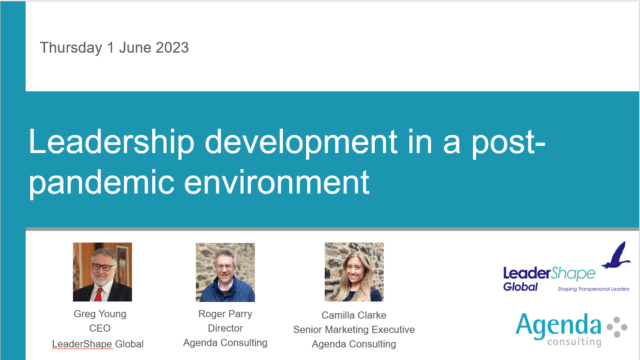This screenshot has height=360, width=640.
Task: Click the Shaping Transpersonal Leaders tagline
Action: [x=593, y=289]
